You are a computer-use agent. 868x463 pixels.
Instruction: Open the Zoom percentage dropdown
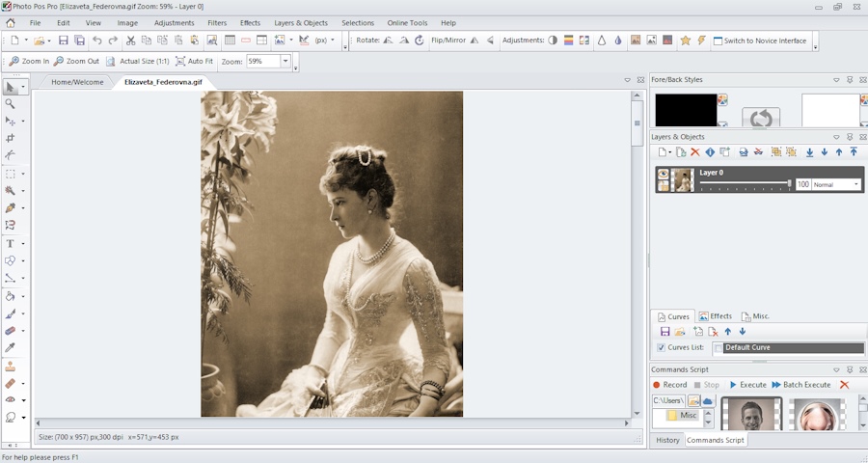[x=285, y=61]
